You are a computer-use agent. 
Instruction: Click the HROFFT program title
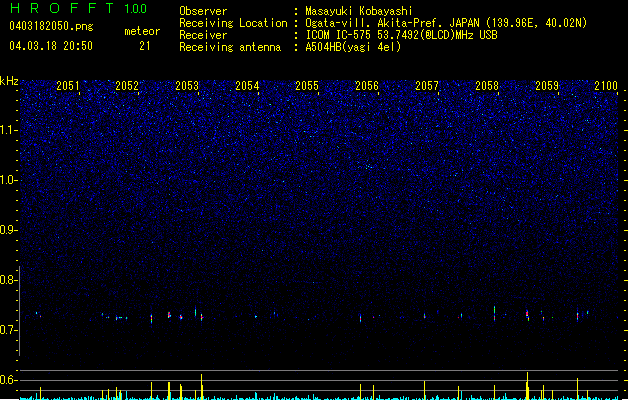[x=62, y=8]
